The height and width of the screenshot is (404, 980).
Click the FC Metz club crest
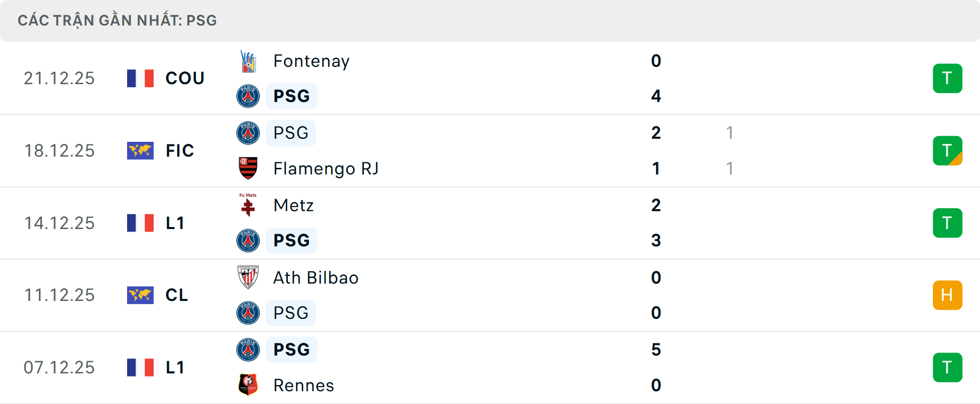pyautogui.click(x=248, y=205)
